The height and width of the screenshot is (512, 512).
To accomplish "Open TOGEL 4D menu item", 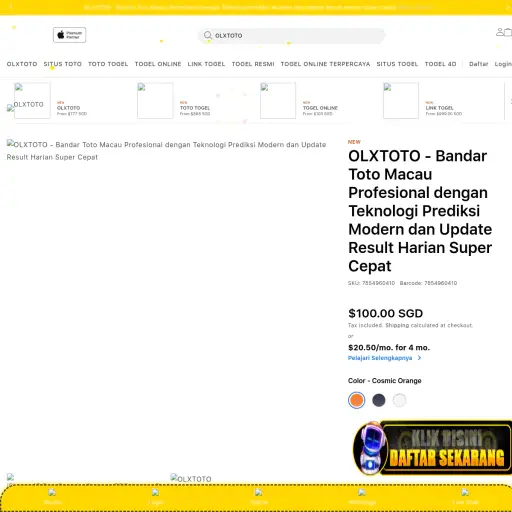I will tap(440, 64).
